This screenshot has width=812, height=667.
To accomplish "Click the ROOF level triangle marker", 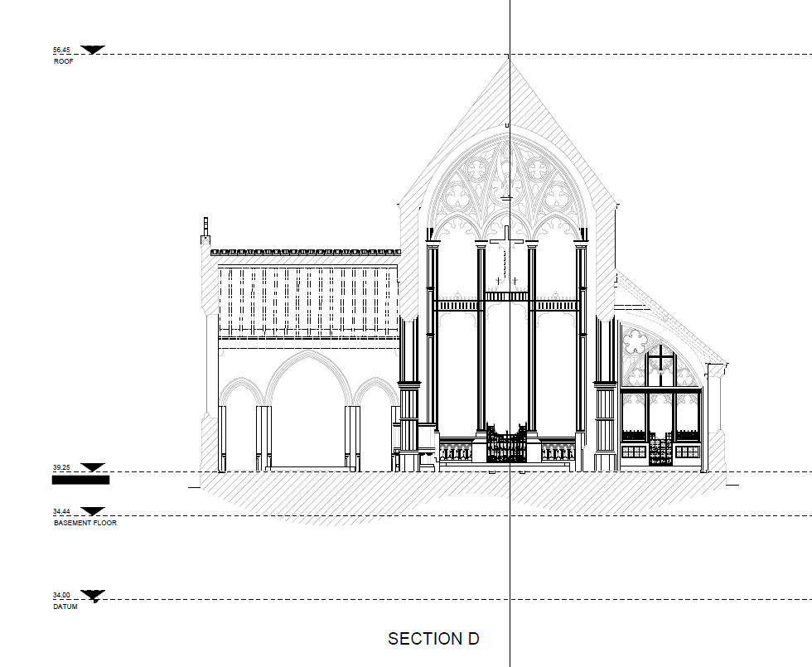I will (93, 50).
